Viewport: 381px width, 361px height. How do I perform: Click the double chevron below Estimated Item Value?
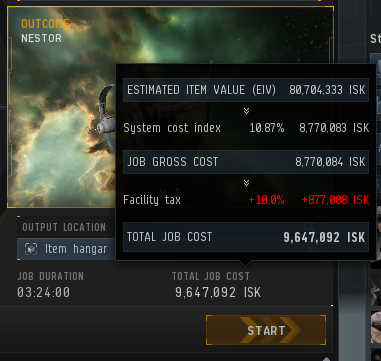[x=246, y=111]
